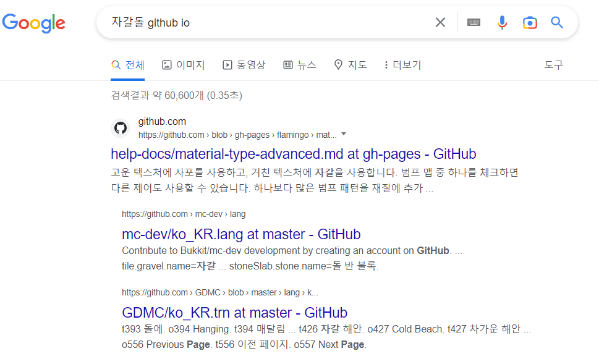Viewport: 599px width, 364px height.
Task: Click the Google logo
Action: coord(34,23)
